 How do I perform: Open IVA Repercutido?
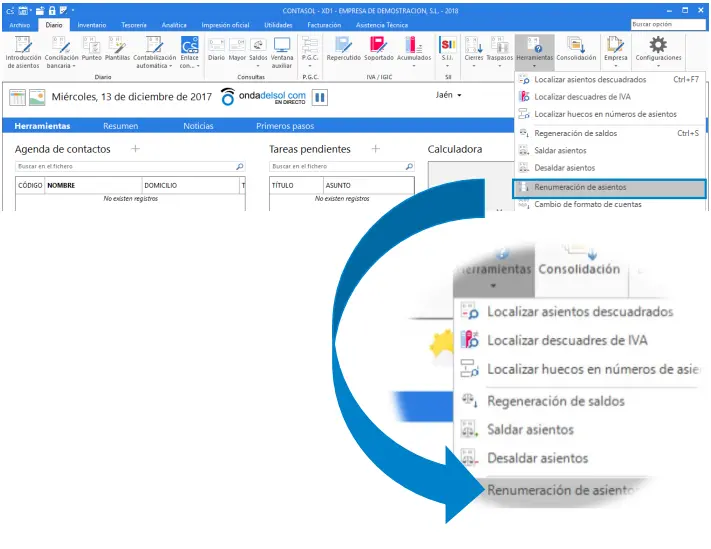coord(343,49)
